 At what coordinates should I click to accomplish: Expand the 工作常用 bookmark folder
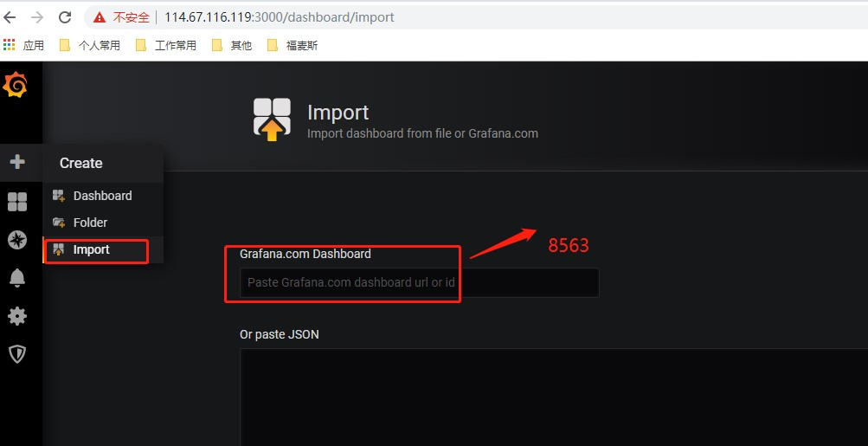tap(166, 45)
